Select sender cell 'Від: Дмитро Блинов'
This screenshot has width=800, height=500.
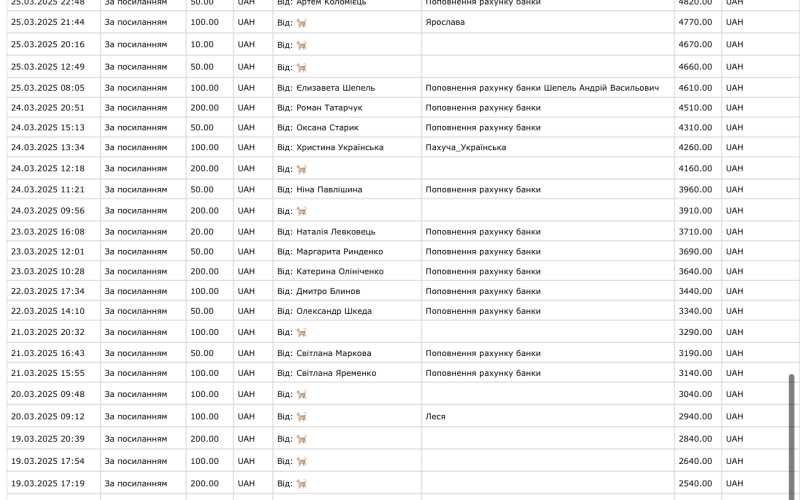click(x=347, y=291)
